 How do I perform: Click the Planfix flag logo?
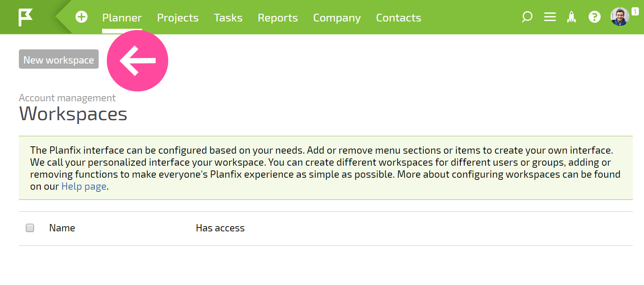[x=25, y=18]
